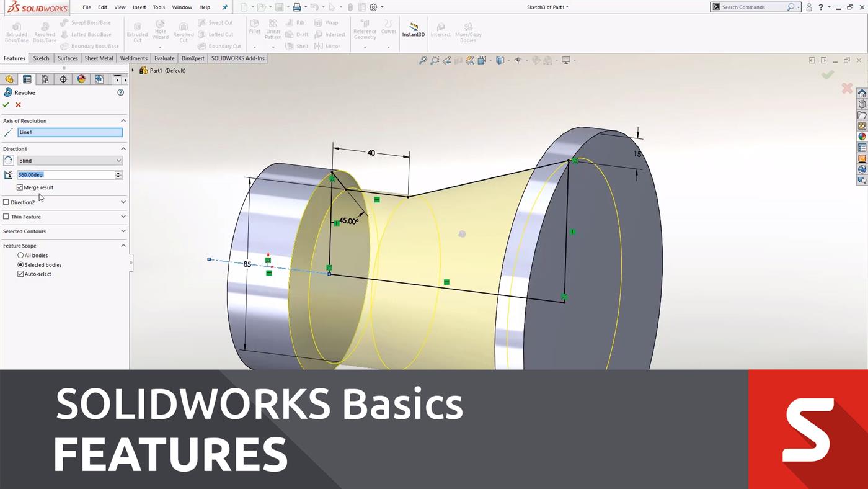
Task: Collapse the Feature Scope section
Action: [123, 245]
